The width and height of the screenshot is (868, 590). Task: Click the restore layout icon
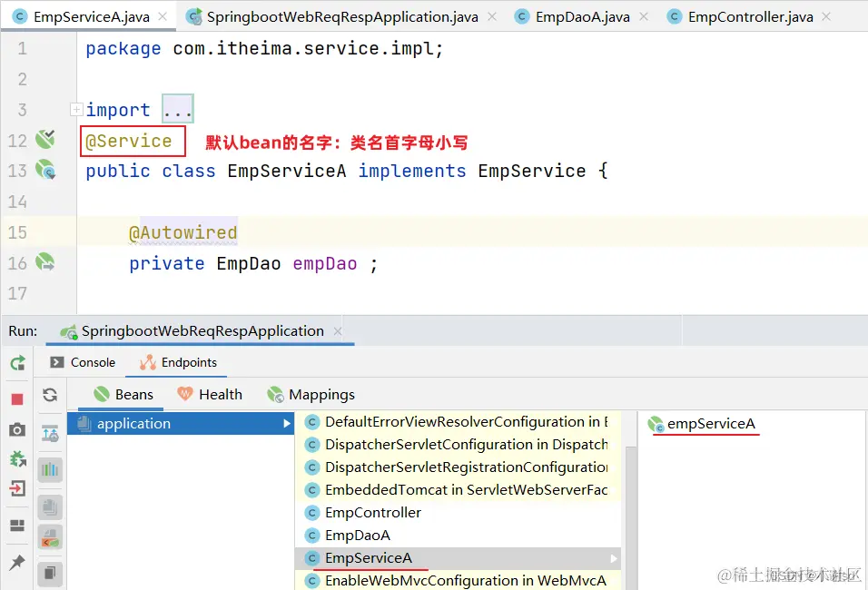pos(17,526)
